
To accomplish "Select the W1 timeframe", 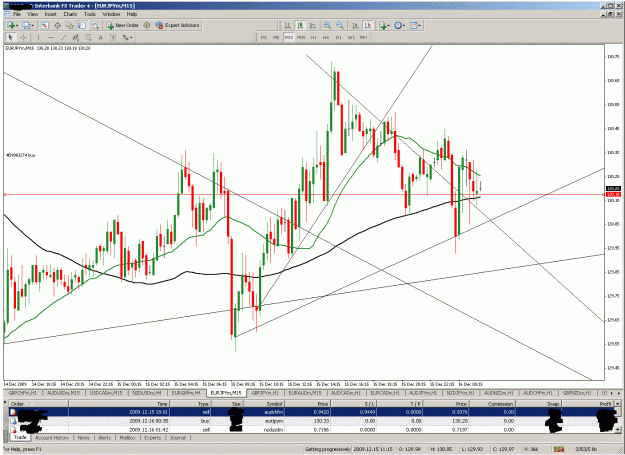I will 351,37.
